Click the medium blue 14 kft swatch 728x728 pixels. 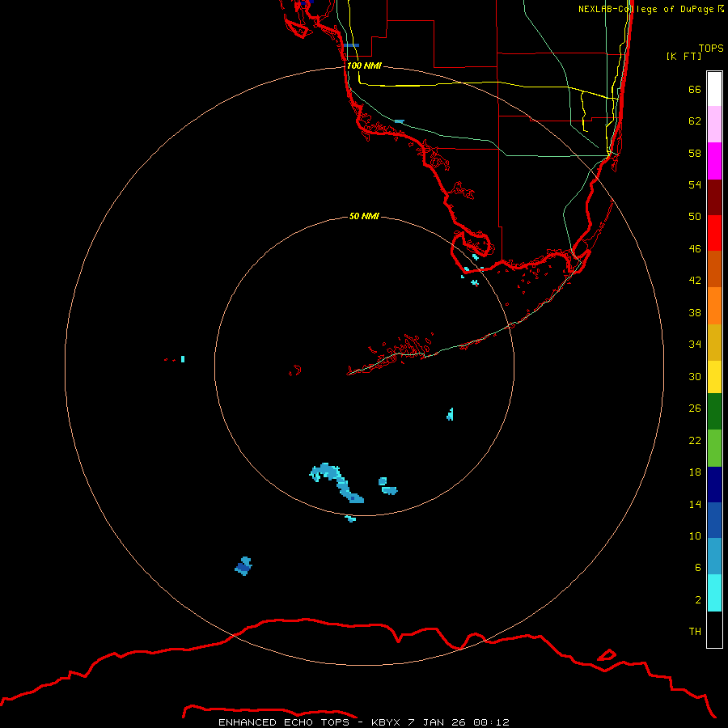(x=714, y=520)
